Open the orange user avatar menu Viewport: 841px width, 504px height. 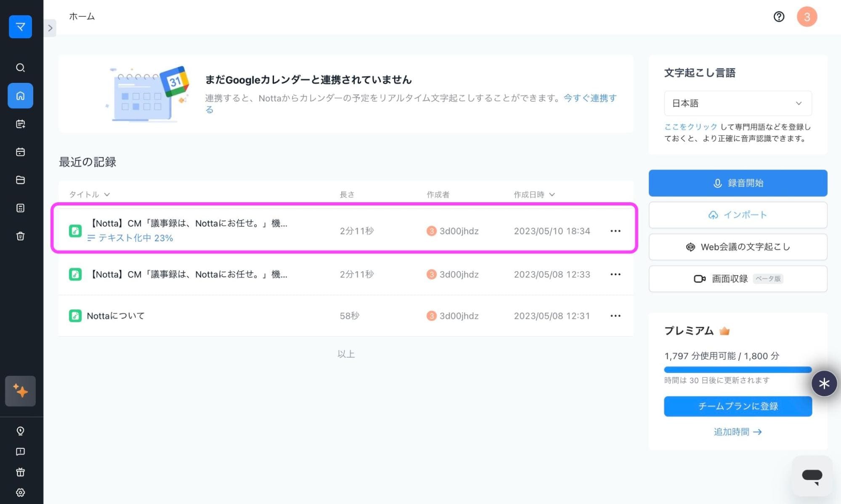tap(807, 17)
